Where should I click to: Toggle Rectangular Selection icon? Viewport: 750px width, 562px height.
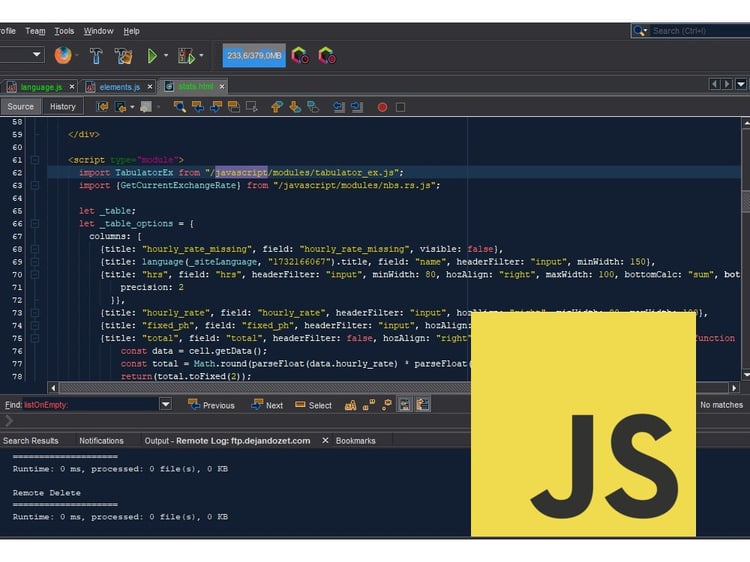(x=252, y=107)
